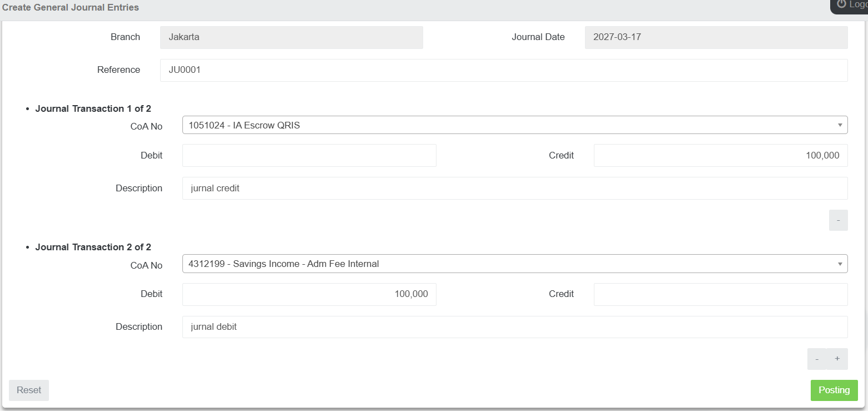
Task: Select the Credit field showing 100,000
Action: [x=720, y=156]
